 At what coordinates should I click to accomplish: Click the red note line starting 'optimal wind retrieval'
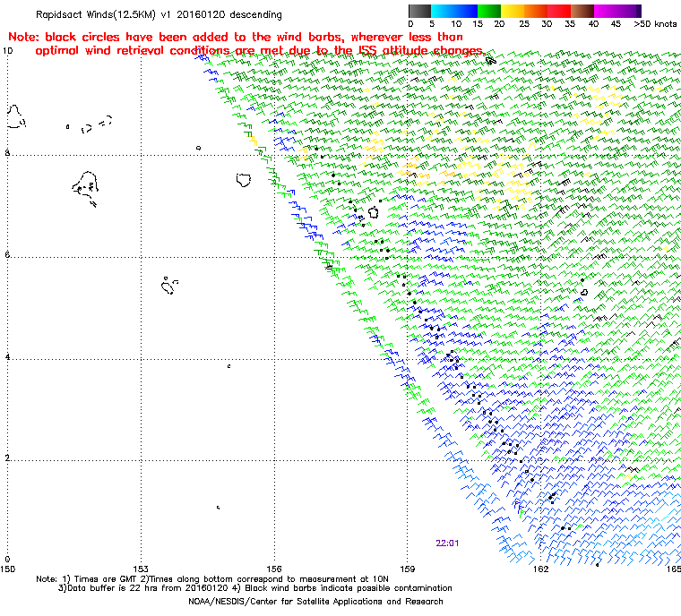pyautogui.click(x=261, y=50)
